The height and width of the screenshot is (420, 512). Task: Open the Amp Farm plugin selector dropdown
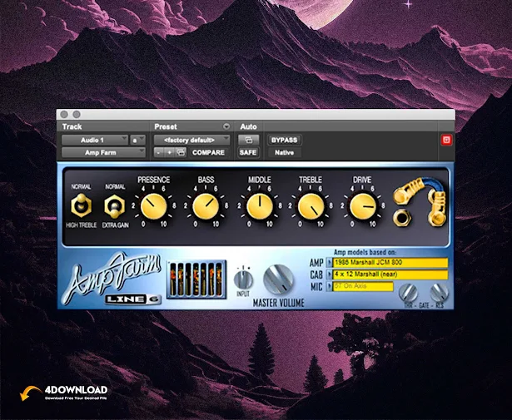coord(103,152)
